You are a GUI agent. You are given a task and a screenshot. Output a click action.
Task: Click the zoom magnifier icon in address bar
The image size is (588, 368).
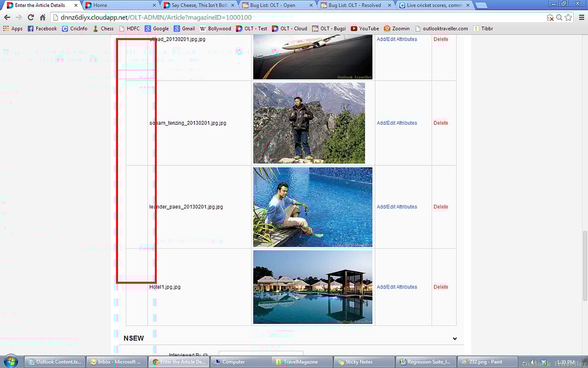559,17
